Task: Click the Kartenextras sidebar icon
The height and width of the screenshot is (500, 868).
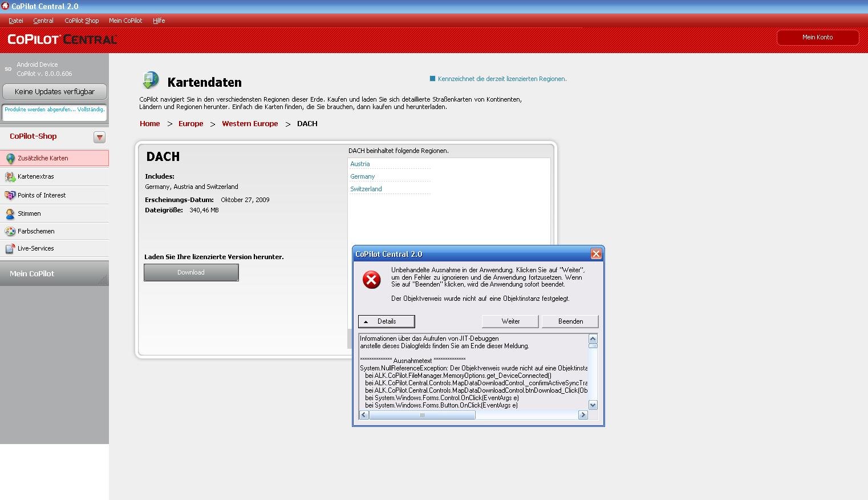Action: tap(10, 177)
